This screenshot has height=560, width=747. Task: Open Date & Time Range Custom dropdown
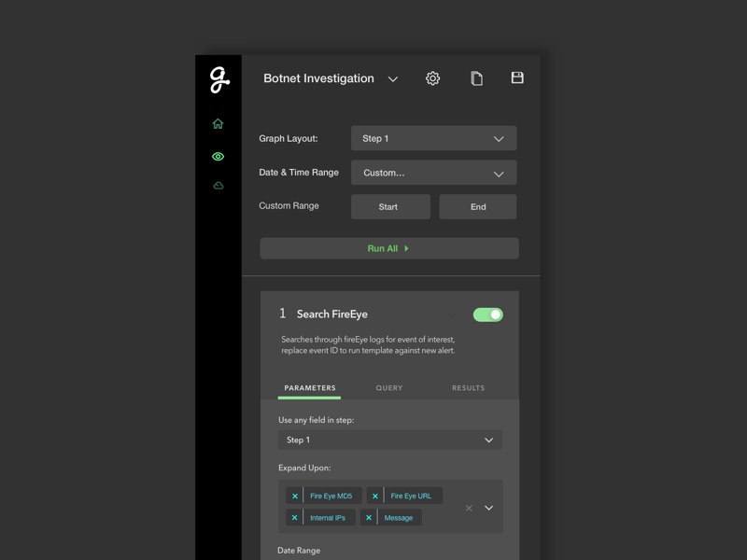point(433,173)
